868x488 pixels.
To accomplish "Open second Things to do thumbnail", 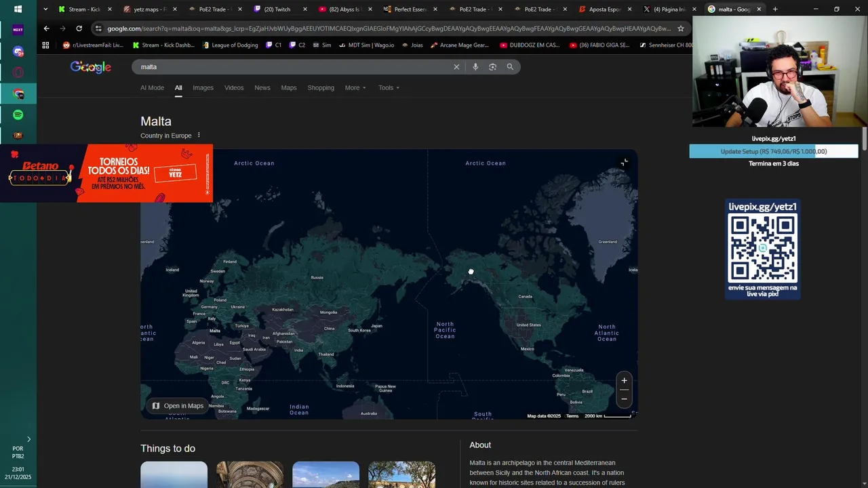I will [250, 474].
